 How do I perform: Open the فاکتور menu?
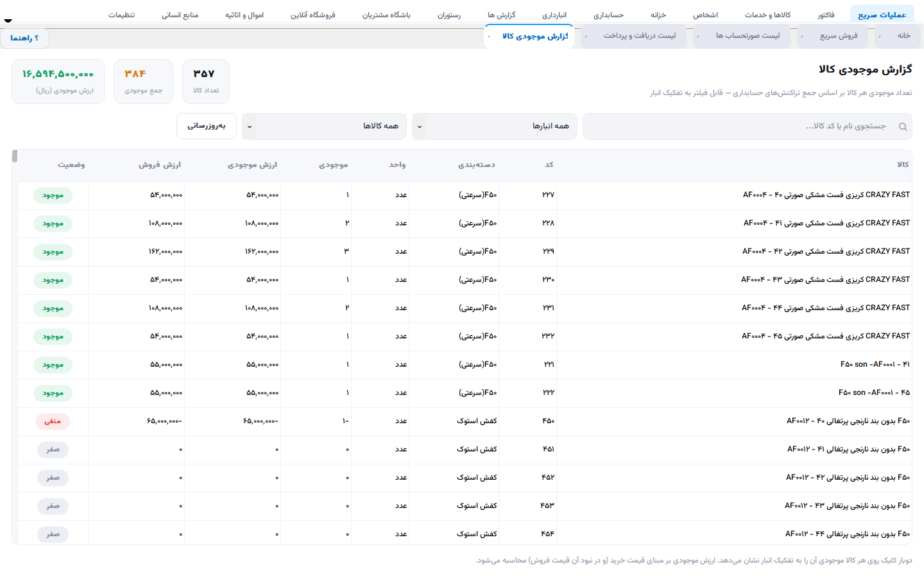pos(826,15)
